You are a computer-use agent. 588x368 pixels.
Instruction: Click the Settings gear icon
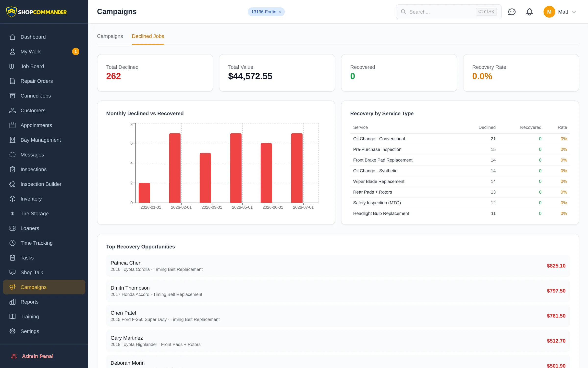(x=12, y=331)
